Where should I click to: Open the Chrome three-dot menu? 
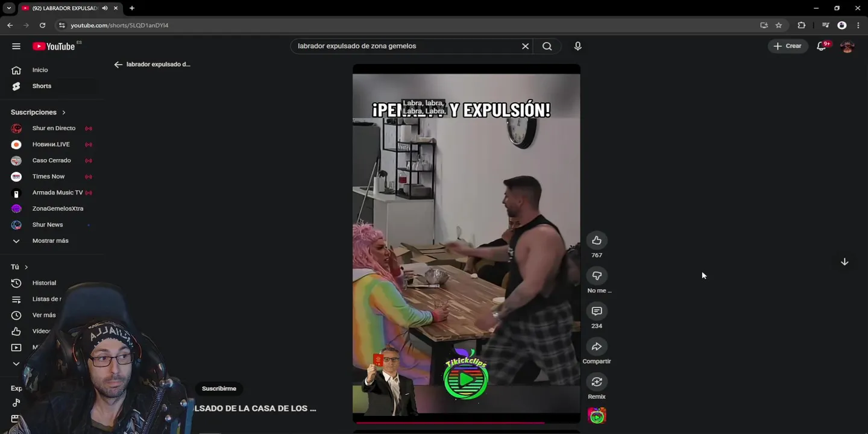[x=858, y=25]
